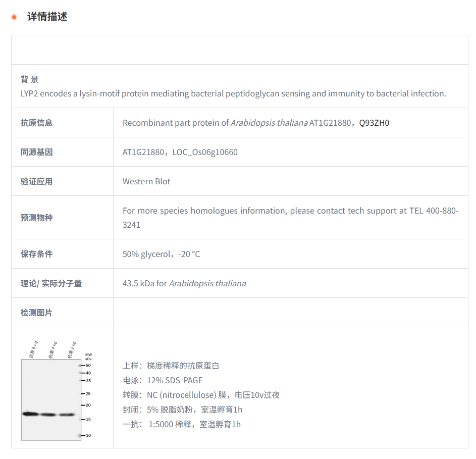
Task: Click the 验证应用 row label
Action: 36,181
